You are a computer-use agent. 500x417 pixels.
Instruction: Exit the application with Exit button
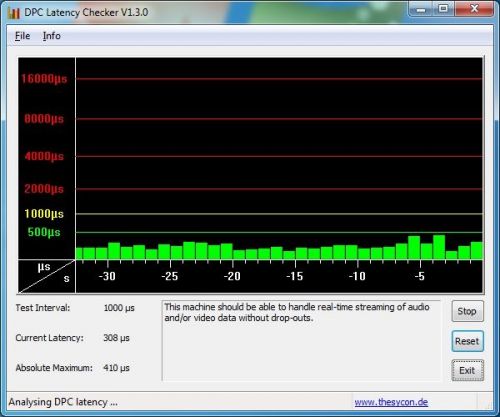(467, 370)
